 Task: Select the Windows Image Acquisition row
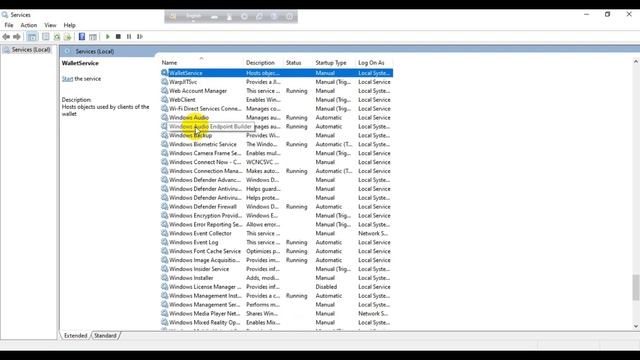(276, 260)
